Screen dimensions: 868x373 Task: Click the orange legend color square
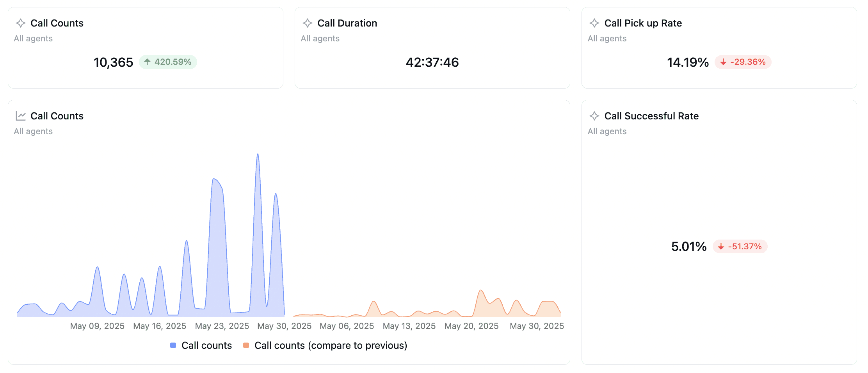(246, 345)
